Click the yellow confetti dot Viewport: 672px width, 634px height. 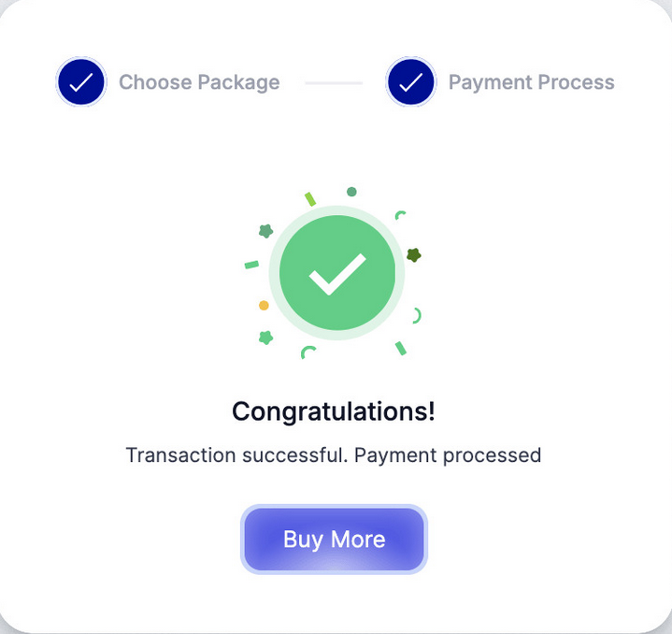(264, 306)
